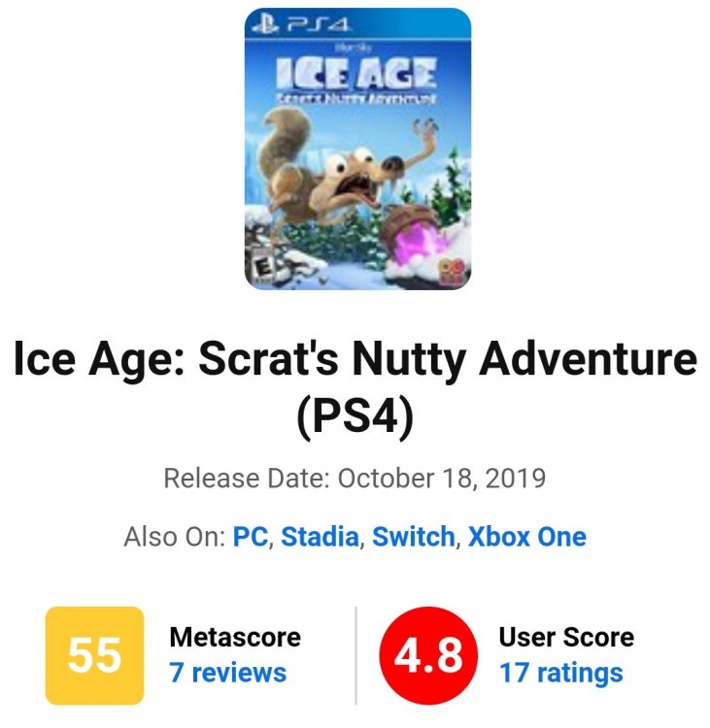Viewport: 710px width, 728px height.
Task: Open the PC version link
Action: pyautogui.click(x=251, y=536)
